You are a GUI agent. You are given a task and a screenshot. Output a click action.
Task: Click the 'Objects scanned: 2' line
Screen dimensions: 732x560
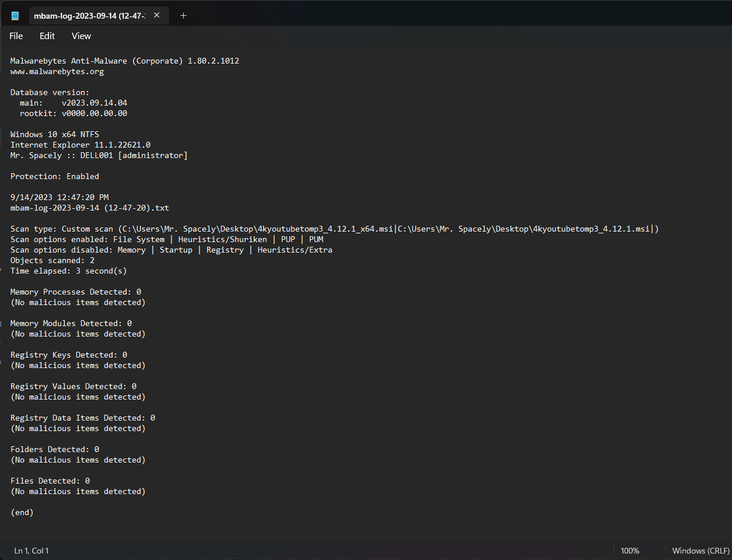52,260
